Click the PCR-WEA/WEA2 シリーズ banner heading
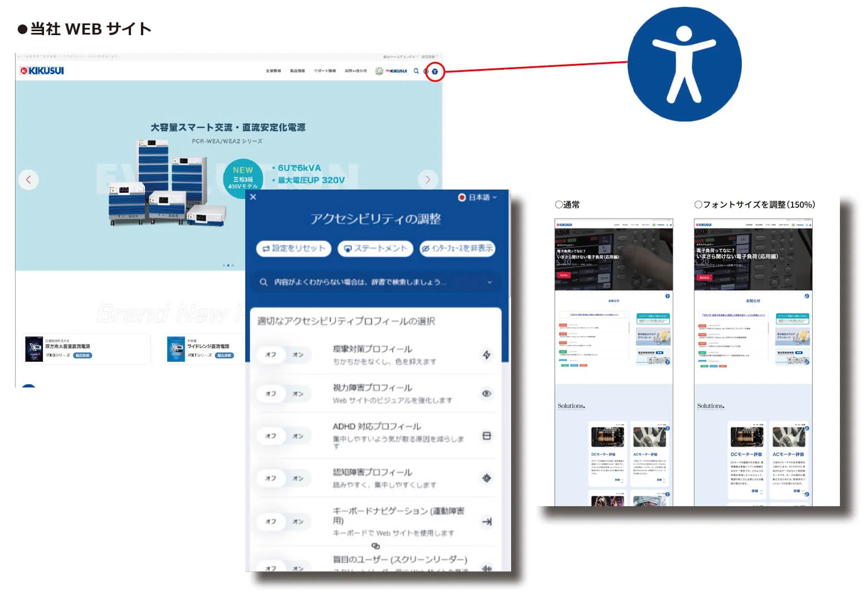 227,142
